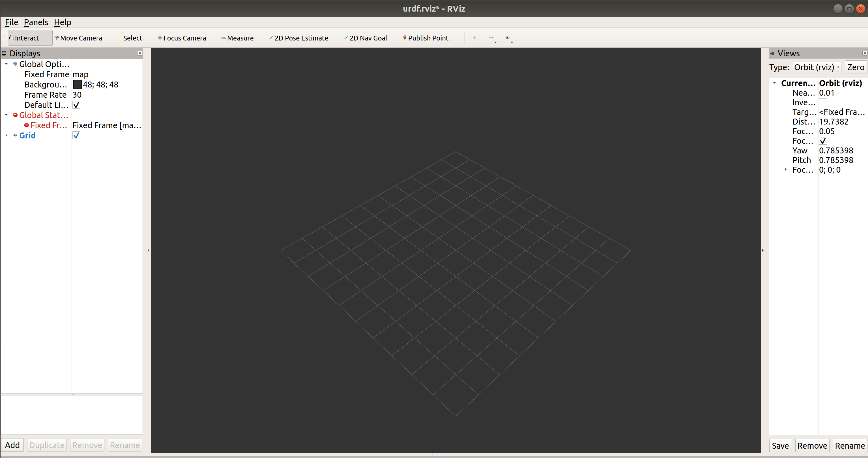This screenshot has height=458, width=868.
Task: Collapse the Global Options section
Action: click(7, 64)
